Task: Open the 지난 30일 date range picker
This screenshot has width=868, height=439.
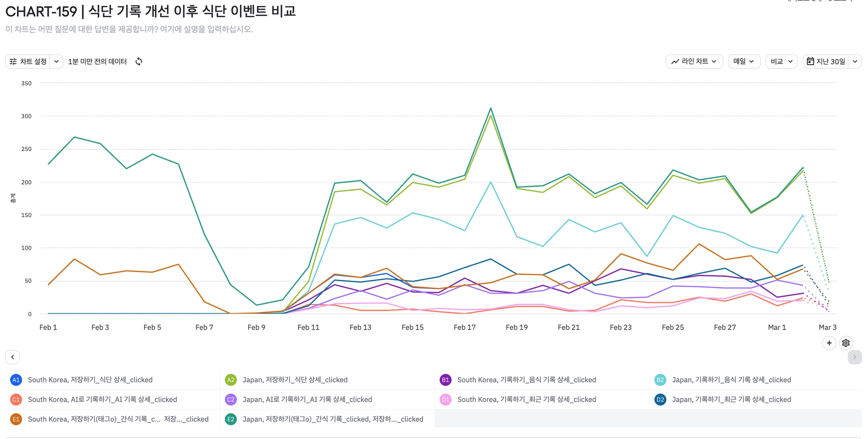Action: [826, 62]
